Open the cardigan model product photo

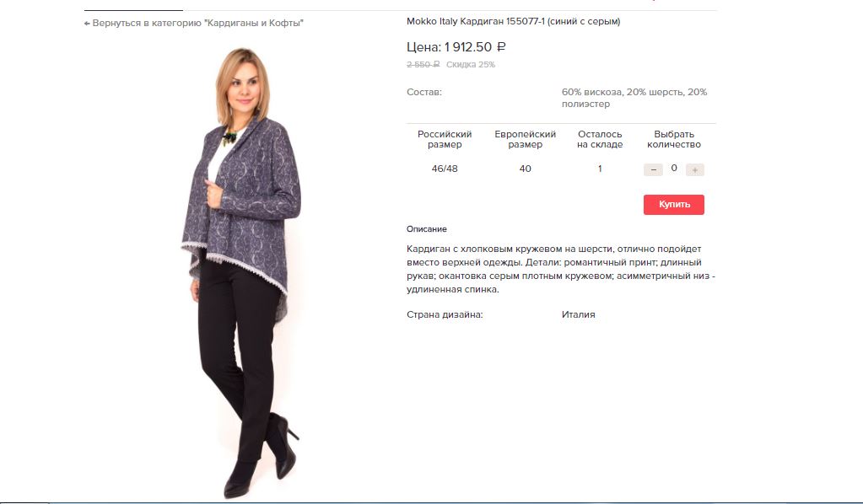click(x=242, y=272)
